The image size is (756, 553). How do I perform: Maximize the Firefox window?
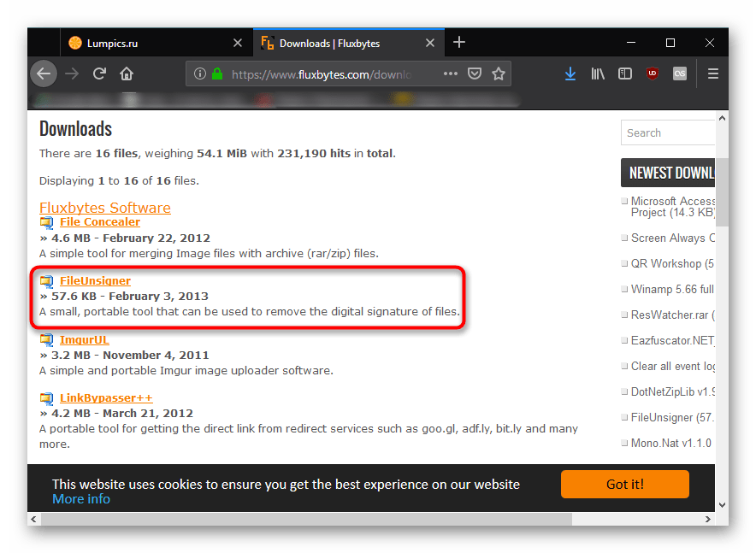(x=670, y=43)
